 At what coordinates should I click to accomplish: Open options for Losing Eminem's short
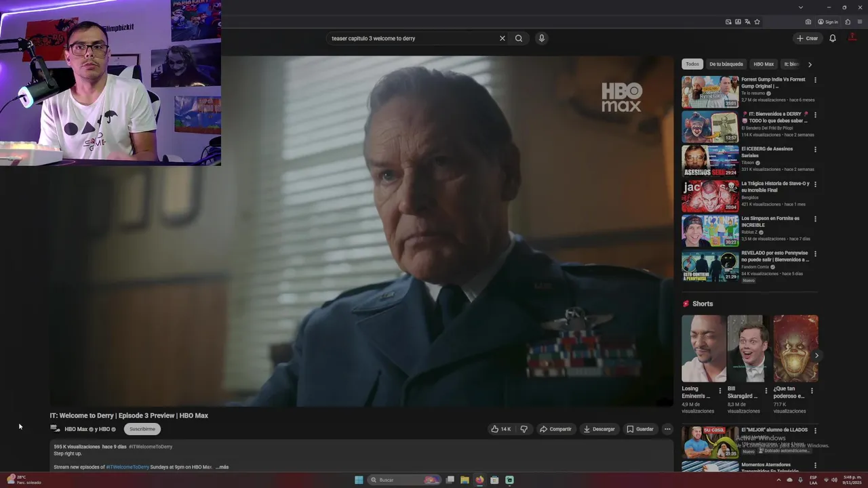(720, 390)
